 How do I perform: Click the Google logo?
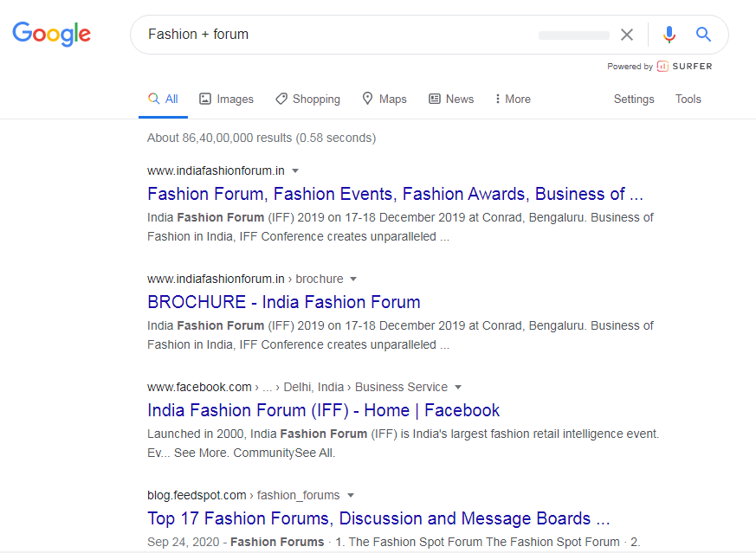click(x=52, y=34)
